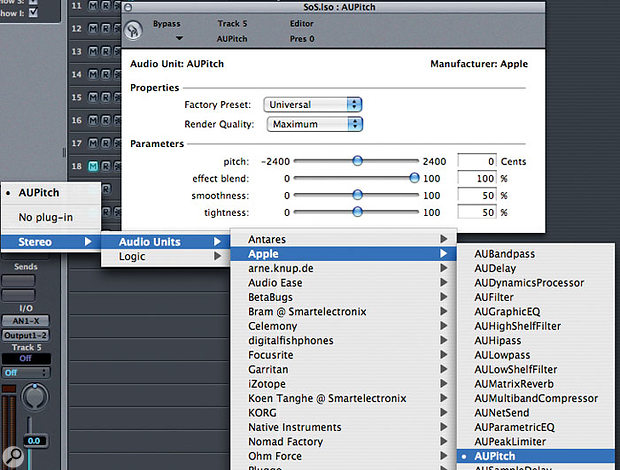Image resolution: width=620 pixels, height=470 pixels.
Task: Mute track 11
Action: pos(93,6)
